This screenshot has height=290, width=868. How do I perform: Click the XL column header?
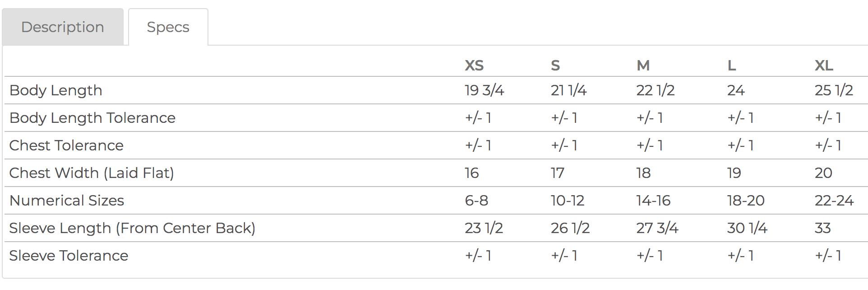[x=824, y=65]
